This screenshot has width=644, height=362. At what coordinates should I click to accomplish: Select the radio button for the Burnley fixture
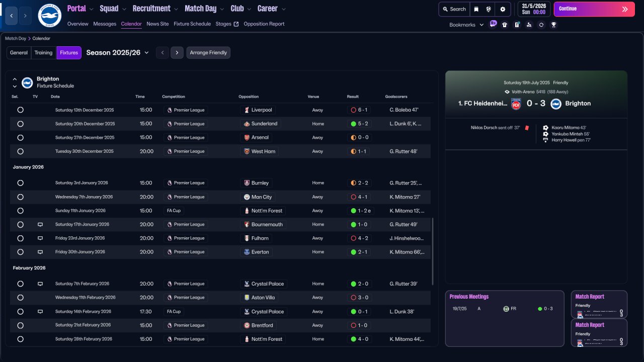click(x=20, y=183)
